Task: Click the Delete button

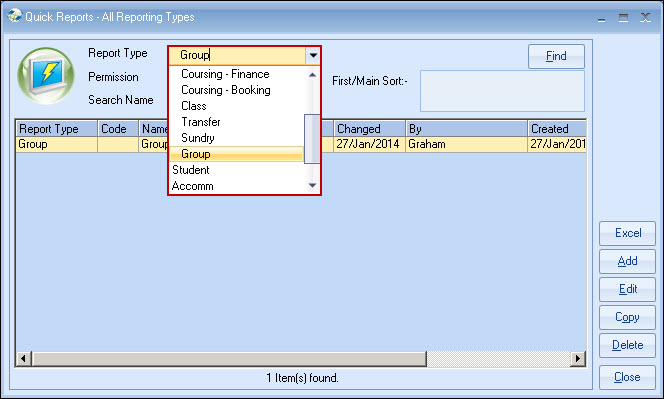Action: coord(627,345)
